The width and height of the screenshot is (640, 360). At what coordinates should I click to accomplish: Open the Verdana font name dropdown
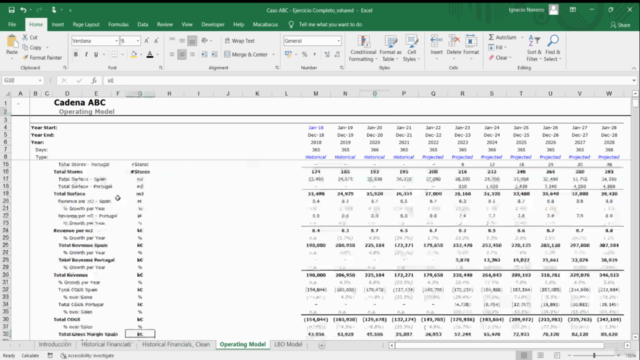coord(116,41)
